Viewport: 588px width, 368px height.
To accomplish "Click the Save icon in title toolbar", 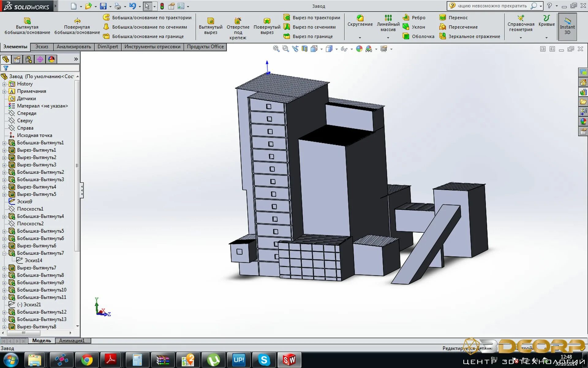I will coord(103,6).
